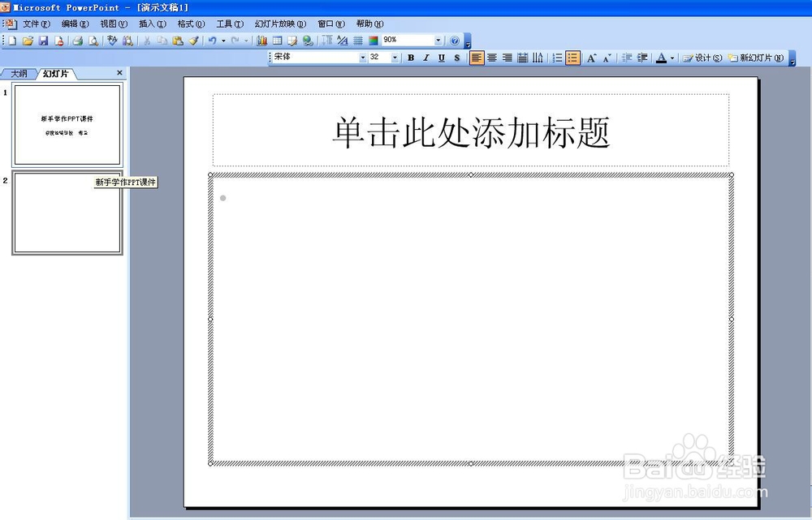Image resolution: width=812 pixels, height=520 pixels.
Task: Insert a table from the toolbar
Action: (x=275, y=41)
